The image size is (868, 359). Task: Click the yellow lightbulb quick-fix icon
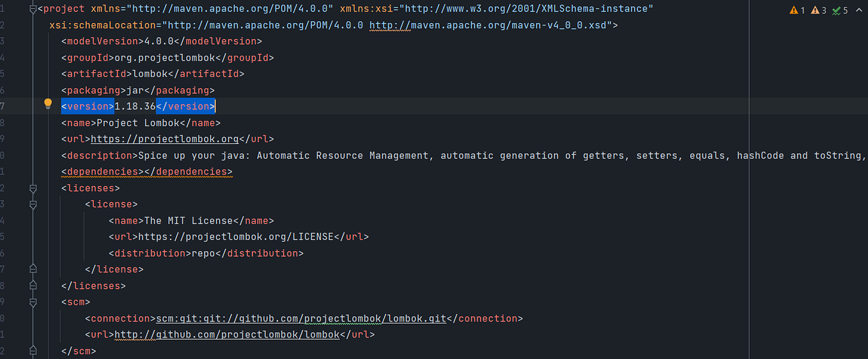pos(48,104)
